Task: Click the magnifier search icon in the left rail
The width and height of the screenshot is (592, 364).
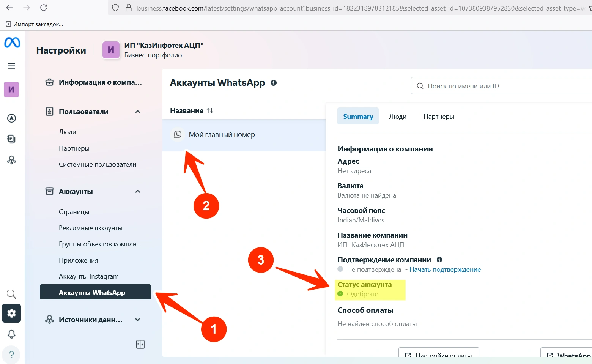Action: (x=11, y=294)
